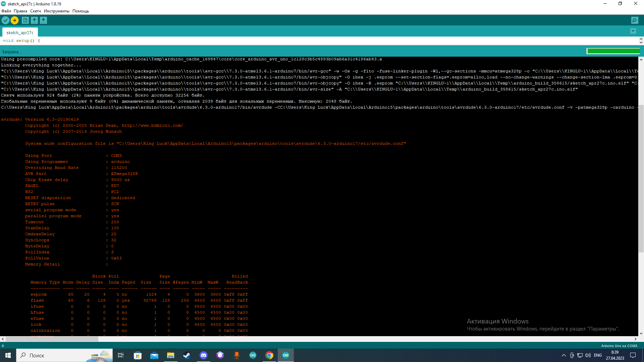Show hidden system tray icons
Image resolution: width=644 pixels, height=362 pixels.
(563, 355)
